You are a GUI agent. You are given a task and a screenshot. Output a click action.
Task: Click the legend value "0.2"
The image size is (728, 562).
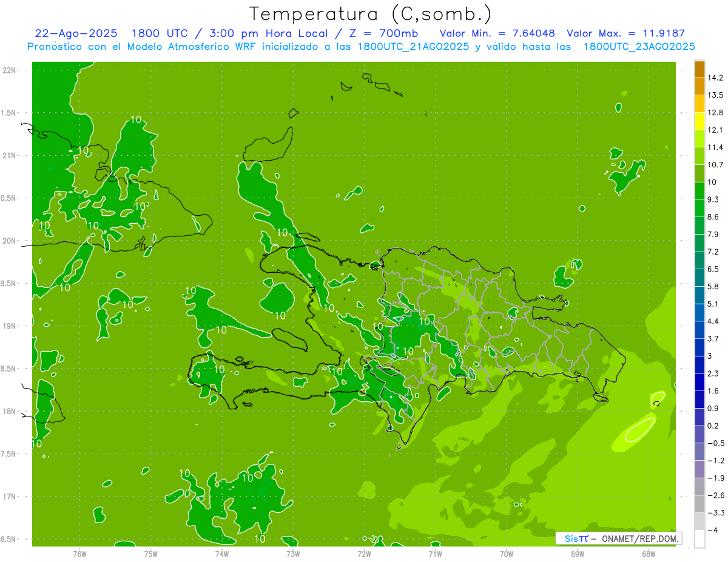[713, 426]
